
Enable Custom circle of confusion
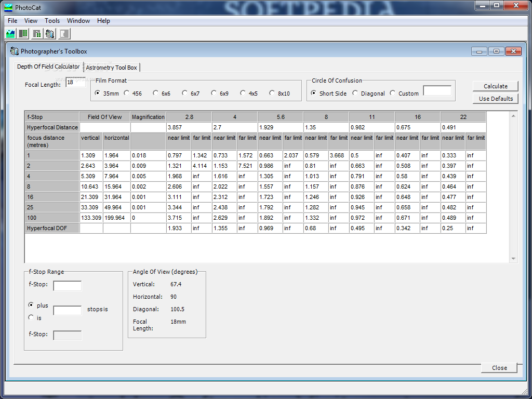pyautogui.click(x=393, y=94)
